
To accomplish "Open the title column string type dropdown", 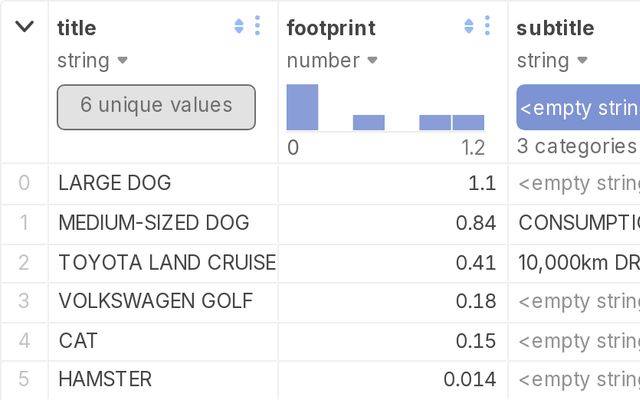I will 123,61.
